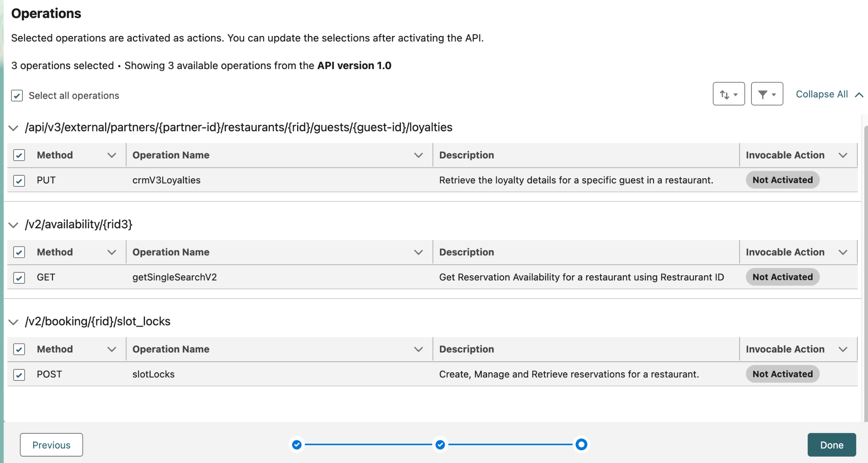Click the Collapse All link
Screen dimensions: 868x463
pyautogui.click(x=821, y=94)
